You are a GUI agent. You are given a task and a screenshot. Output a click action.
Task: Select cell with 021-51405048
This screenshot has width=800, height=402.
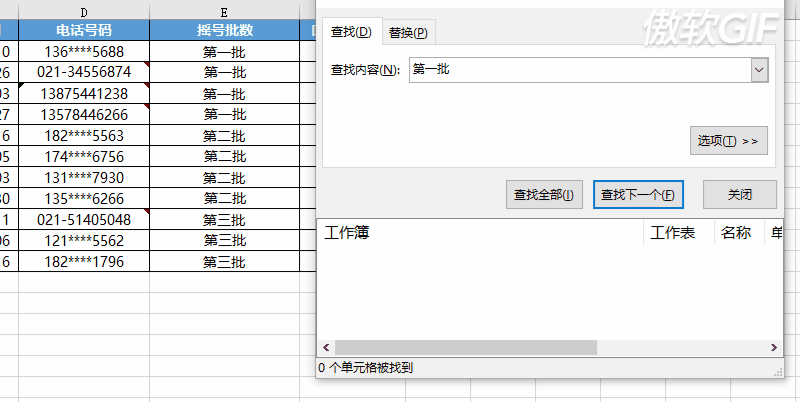(x=84, y=219)
